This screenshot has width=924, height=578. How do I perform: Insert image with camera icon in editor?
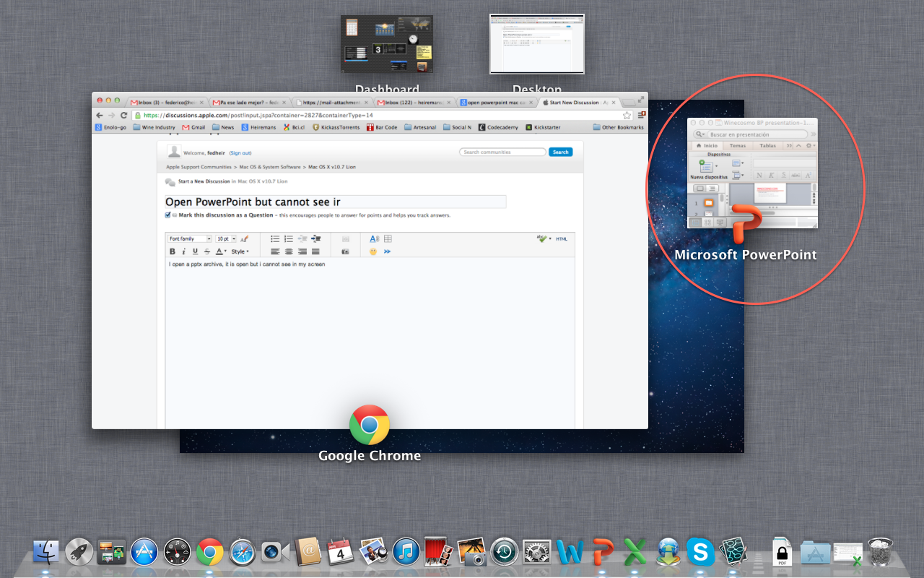345,251
